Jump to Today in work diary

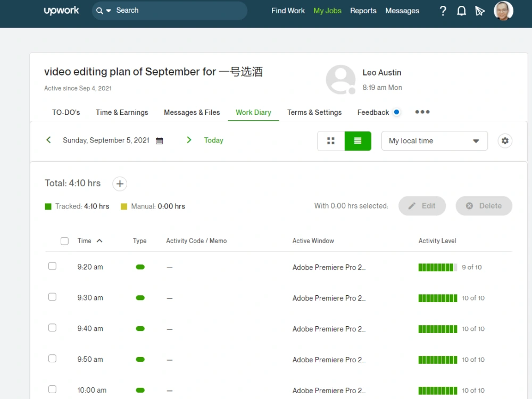pos(213,140)
